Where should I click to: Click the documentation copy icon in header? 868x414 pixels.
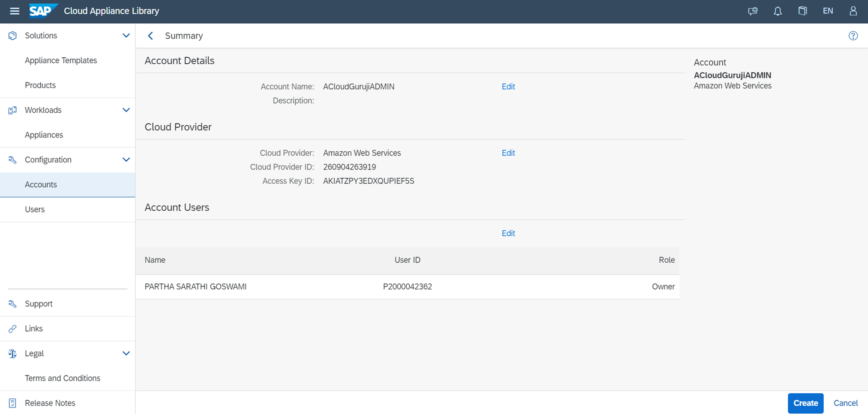(802, 11)
